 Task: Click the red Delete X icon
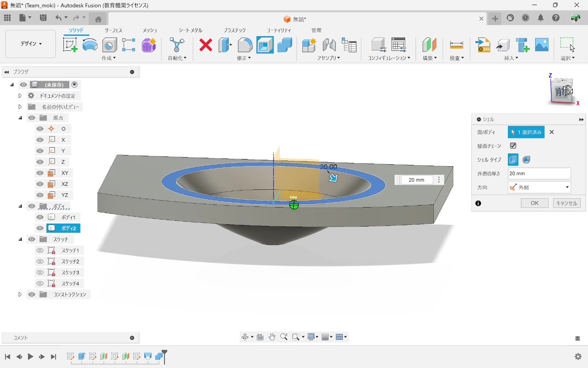(206, 45)
